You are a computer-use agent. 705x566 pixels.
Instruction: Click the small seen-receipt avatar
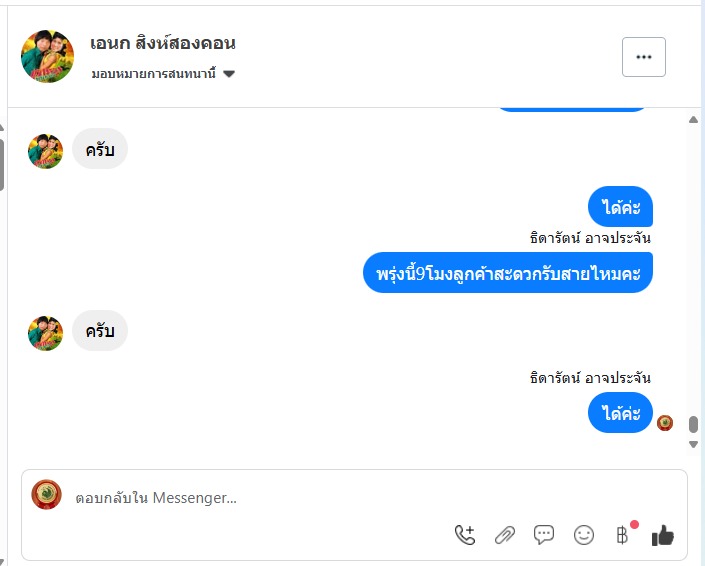[665, 423]
